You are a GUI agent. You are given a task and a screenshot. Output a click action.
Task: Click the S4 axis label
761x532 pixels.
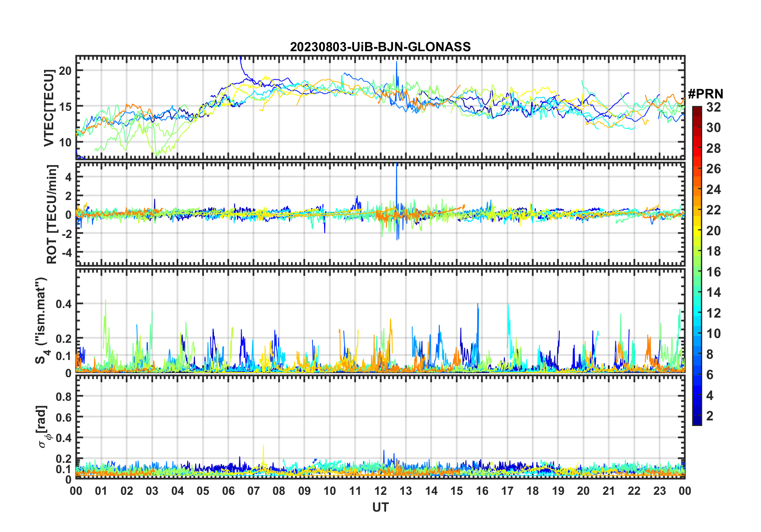(41, 320)
